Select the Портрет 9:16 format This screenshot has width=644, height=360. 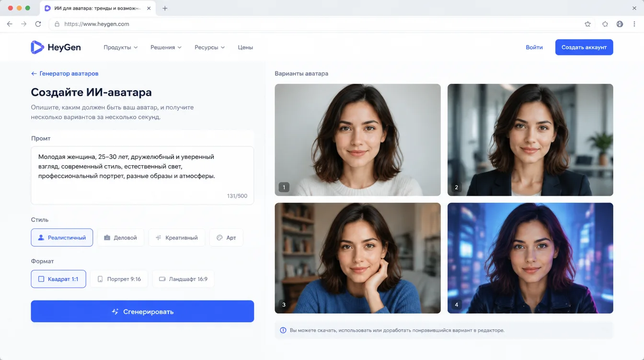[x=119, y=279]
